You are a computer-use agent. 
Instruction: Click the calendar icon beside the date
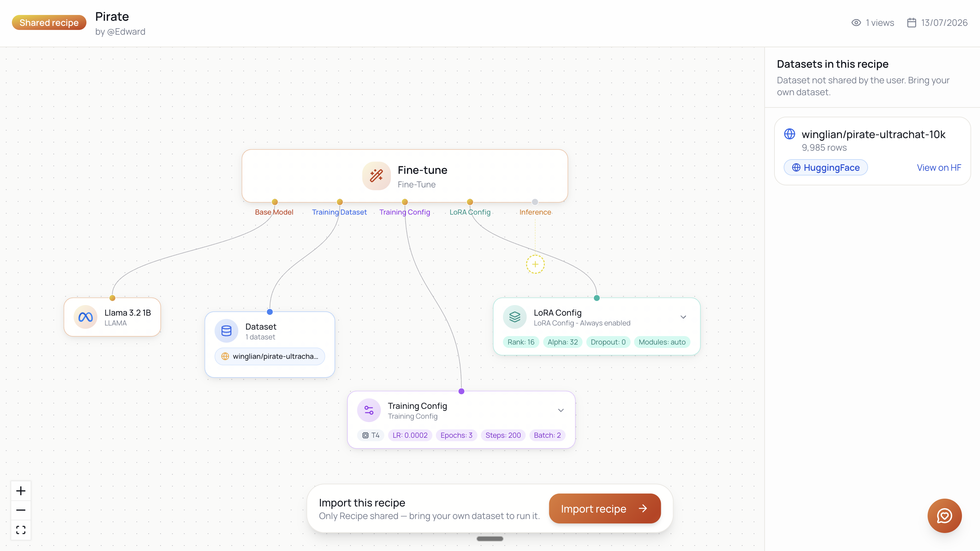click(x=912, y=22)
